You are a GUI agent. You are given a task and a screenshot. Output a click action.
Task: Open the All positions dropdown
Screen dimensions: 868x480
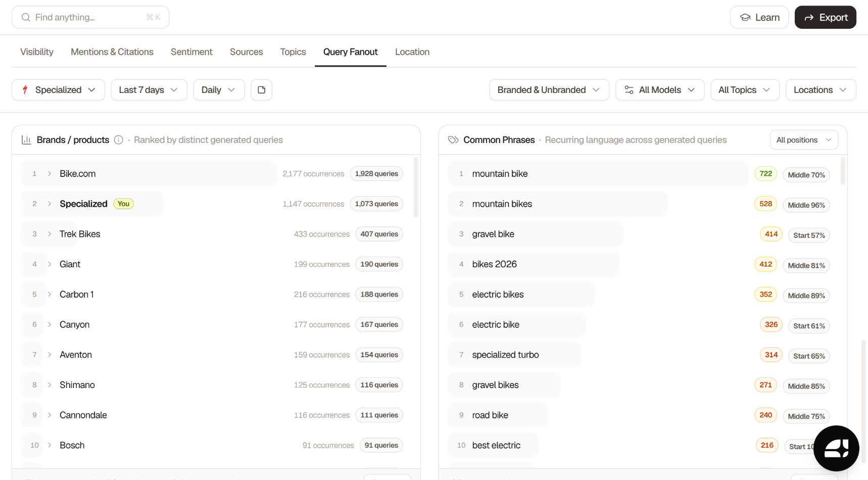[x=804, y=140]
